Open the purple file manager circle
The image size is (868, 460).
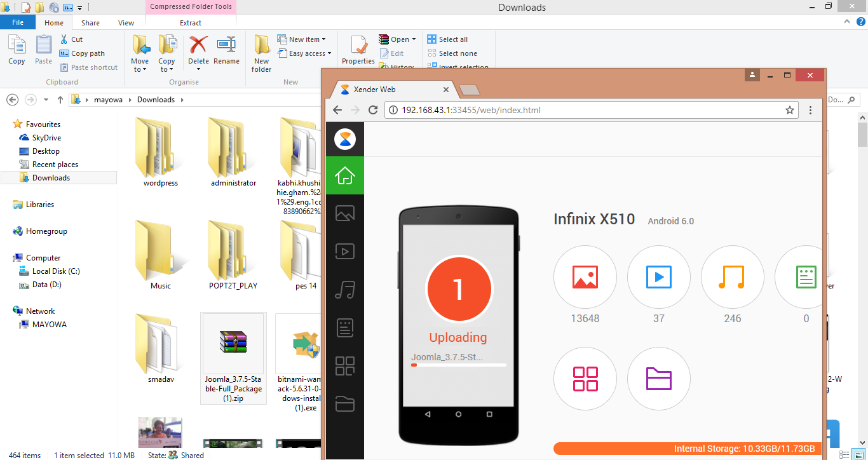point(659,379)
